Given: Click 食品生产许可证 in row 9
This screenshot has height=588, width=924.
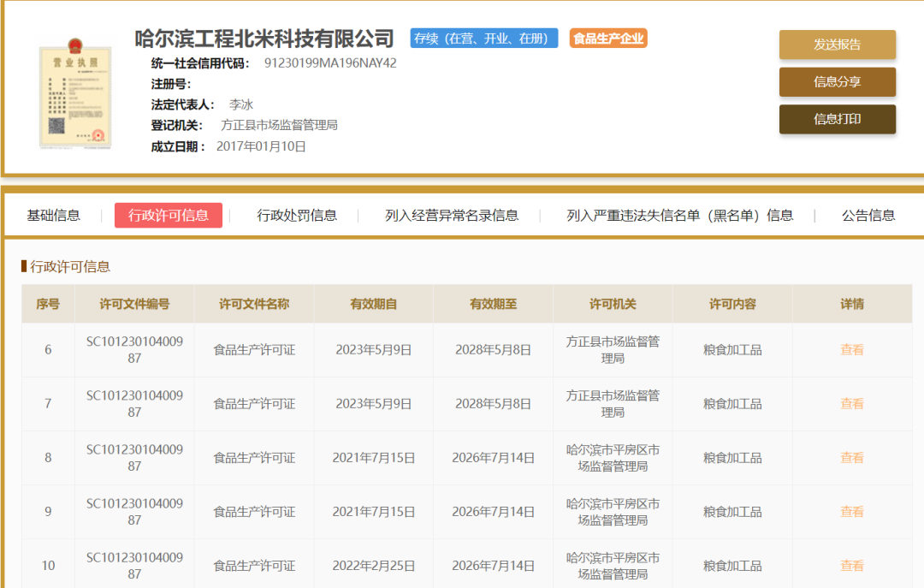Looking at the screenshot, I should (254, 512).
